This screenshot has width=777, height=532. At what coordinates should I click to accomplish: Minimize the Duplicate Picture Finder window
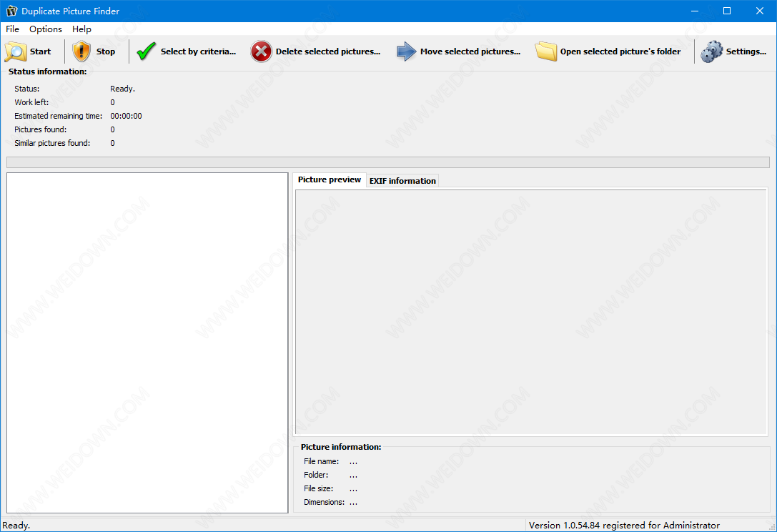694,11
